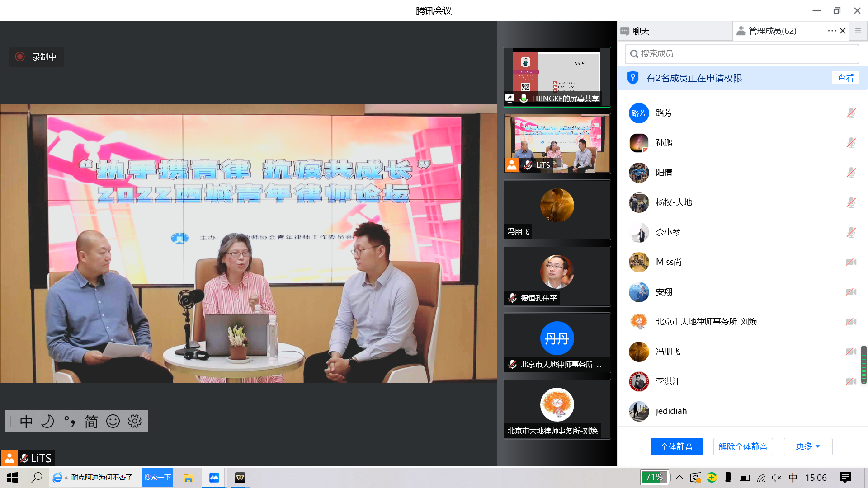The width and height of the screenshot is (868, 488).
Task: Click the member list scrollbar thumb
Action: click(x=863, y=365)
